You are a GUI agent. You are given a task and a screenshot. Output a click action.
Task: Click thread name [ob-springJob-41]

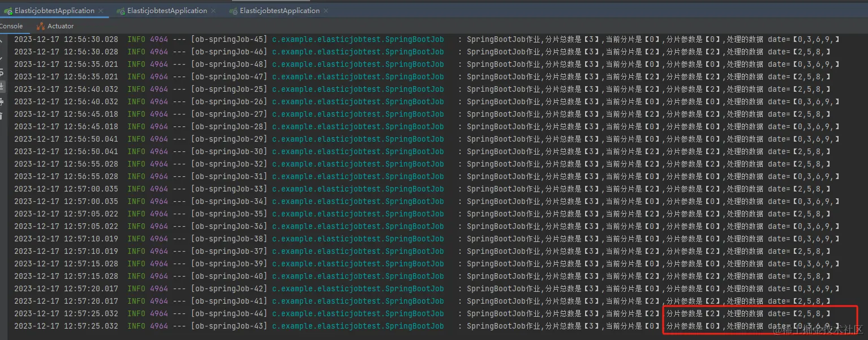pyautogui.click(x=229, y=301)
